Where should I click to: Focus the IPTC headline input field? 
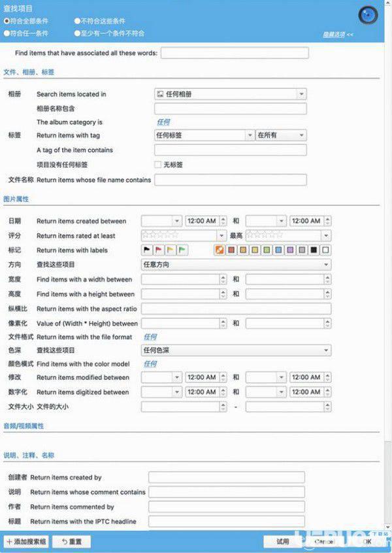227,521
